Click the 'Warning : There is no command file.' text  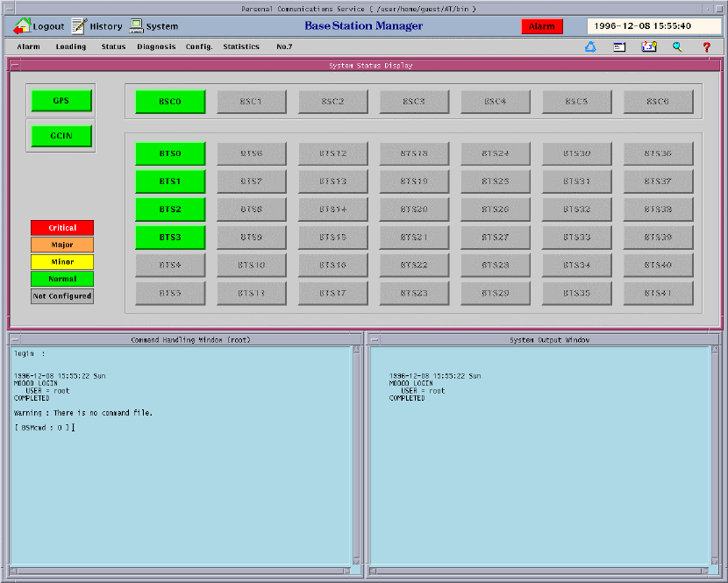[83, 413]
